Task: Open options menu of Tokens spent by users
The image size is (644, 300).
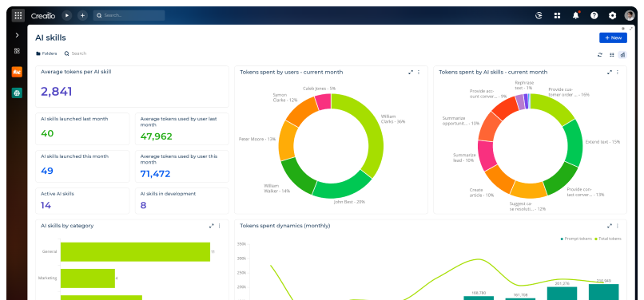Action: click(419, 73)
